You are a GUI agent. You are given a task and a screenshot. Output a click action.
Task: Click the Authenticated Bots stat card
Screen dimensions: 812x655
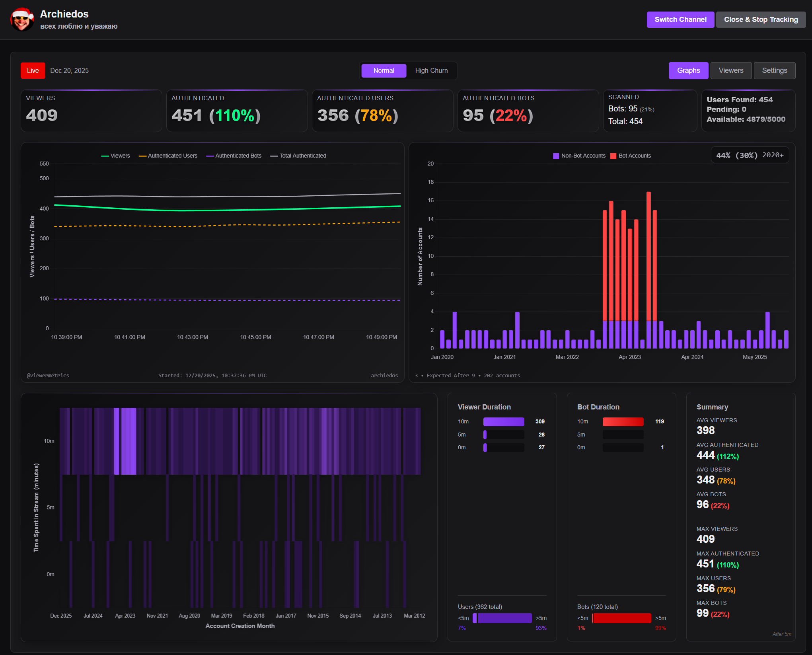tap(528, 111)
